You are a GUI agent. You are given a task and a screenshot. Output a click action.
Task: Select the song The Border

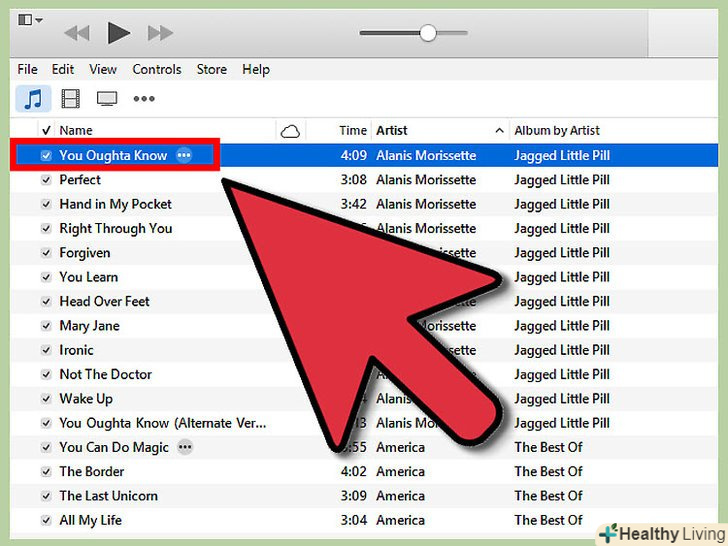tap(92, 472)
